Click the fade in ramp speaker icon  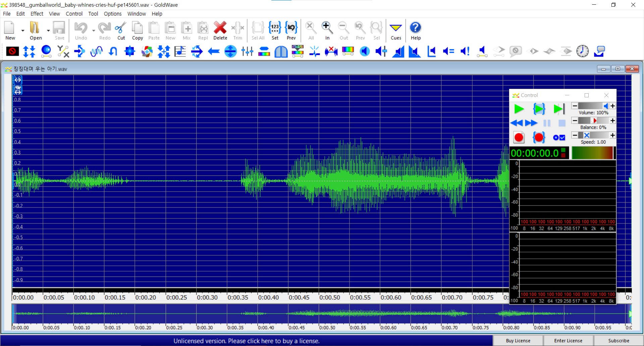click(x=398, y=51)
